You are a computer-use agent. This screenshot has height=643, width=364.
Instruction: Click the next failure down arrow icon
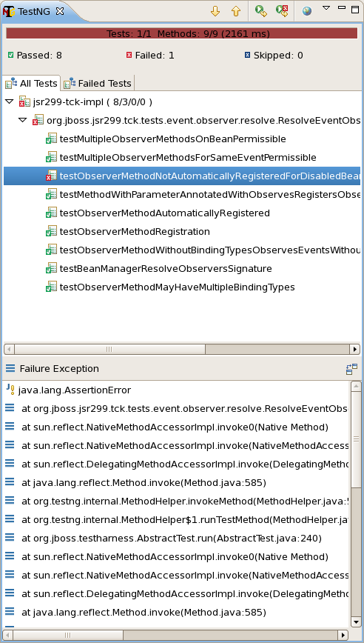click(215, 11)
